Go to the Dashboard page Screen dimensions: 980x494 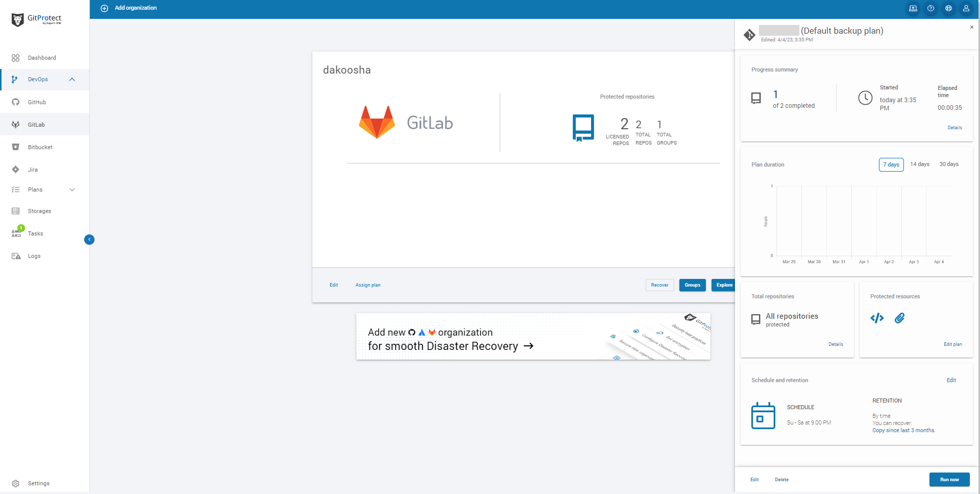41,58
